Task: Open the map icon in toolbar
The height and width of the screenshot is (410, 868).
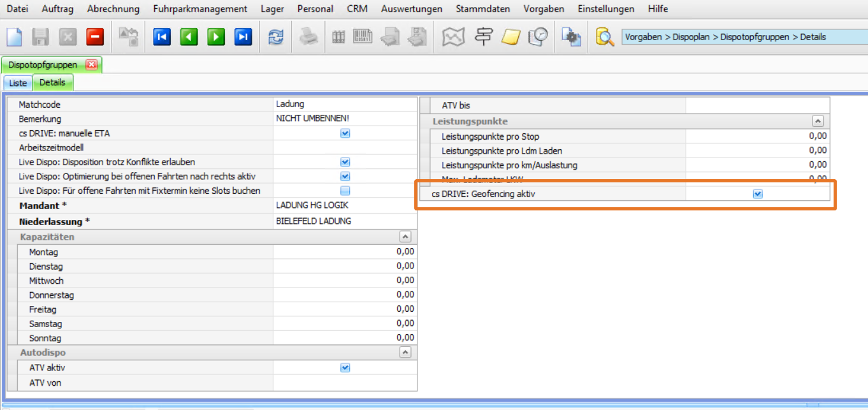Action: tap(453, 37)
